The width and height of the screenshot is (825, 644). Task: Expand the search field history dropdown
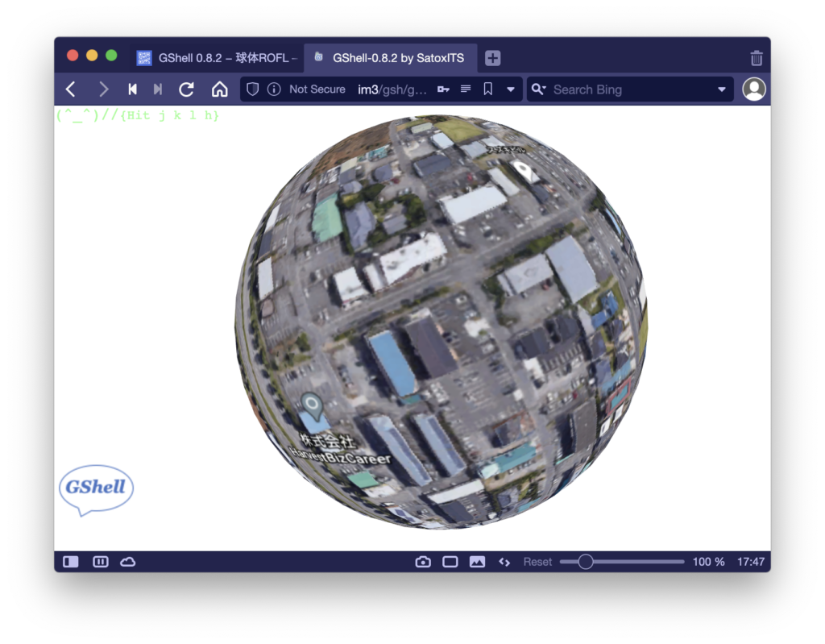coord(721,89)
